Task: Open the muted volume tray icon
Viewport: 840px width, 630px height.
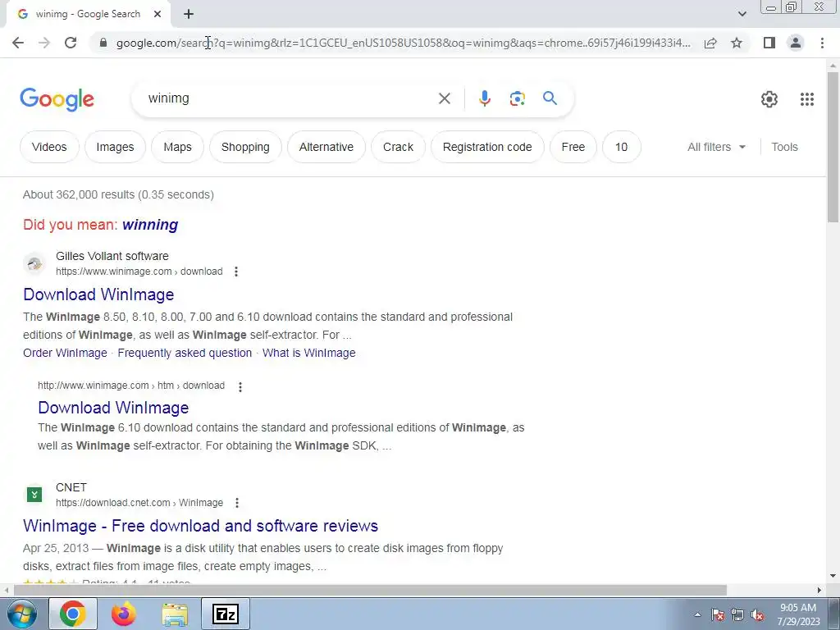Action: pyautogui.click(x=757, y=614)
